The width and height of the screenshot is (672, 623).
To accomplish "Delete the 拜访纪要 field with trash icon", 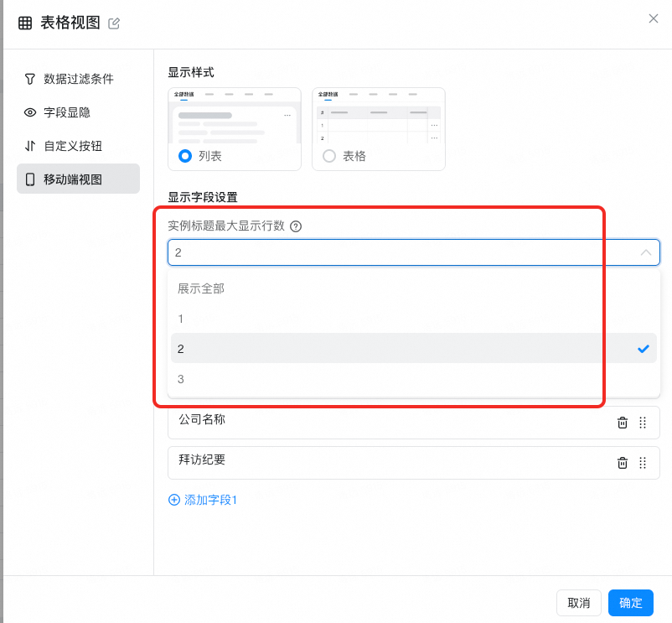I will point(623,463).
